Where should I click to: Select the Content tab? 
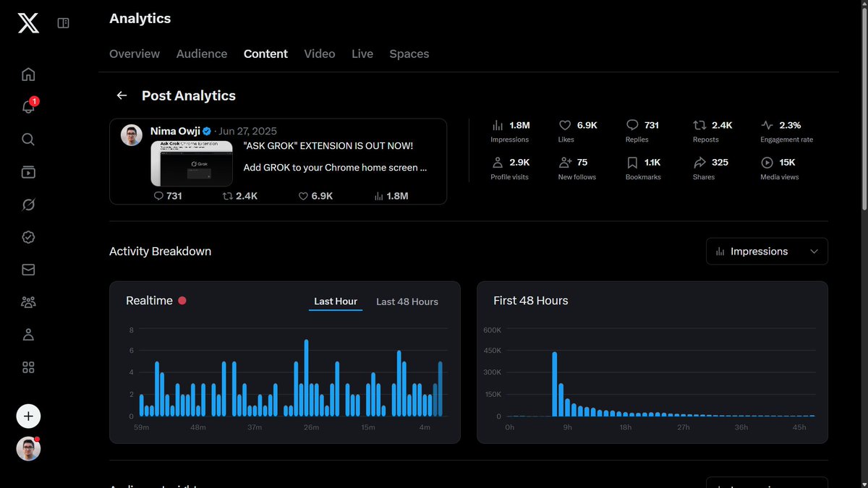pyautogui.click(x=265, y=54)
